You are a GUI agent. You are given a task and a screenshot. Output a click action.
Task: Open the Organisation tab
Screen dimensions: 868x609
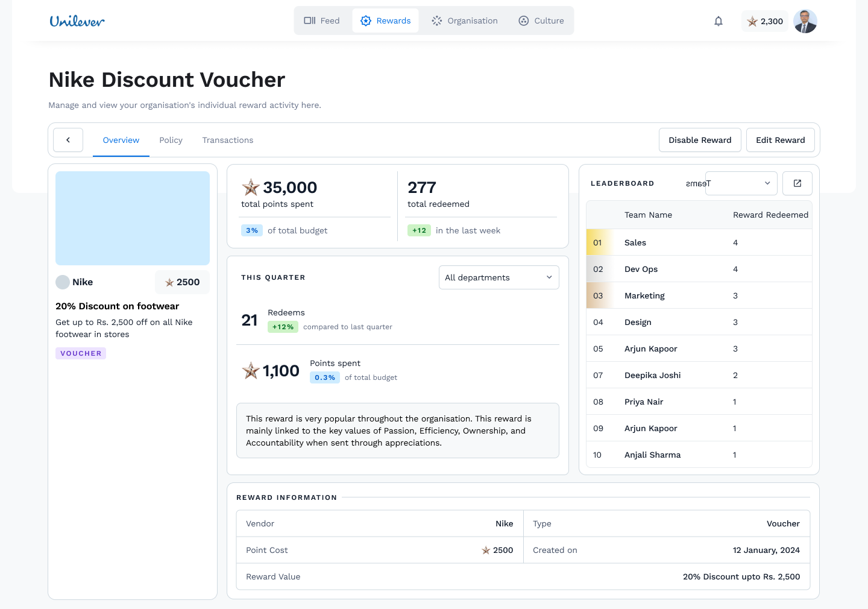(465, 21)
